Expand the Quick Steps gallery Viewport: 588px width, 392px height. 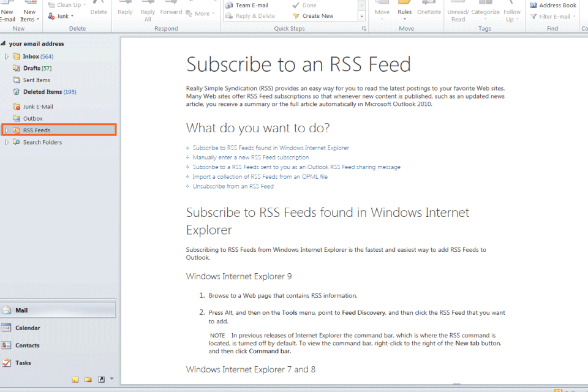coord(361,17)
